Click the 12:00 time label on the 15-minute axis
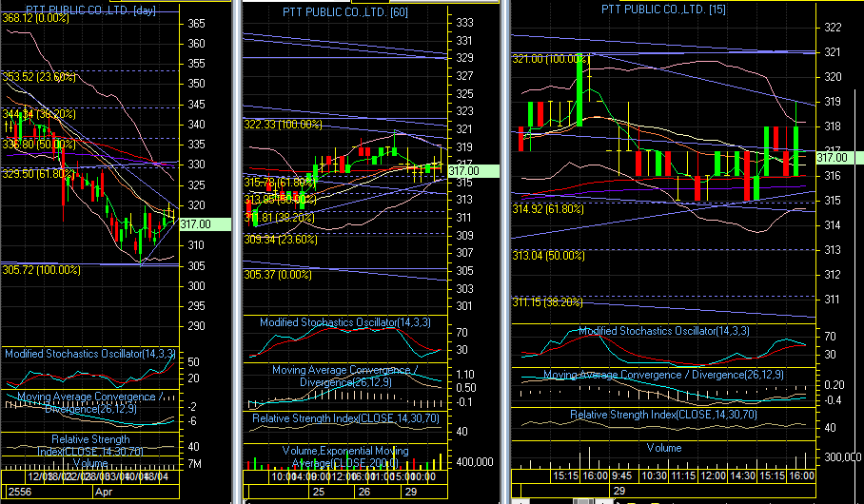The width and height of the screenshot is (864, 504). 713,475
